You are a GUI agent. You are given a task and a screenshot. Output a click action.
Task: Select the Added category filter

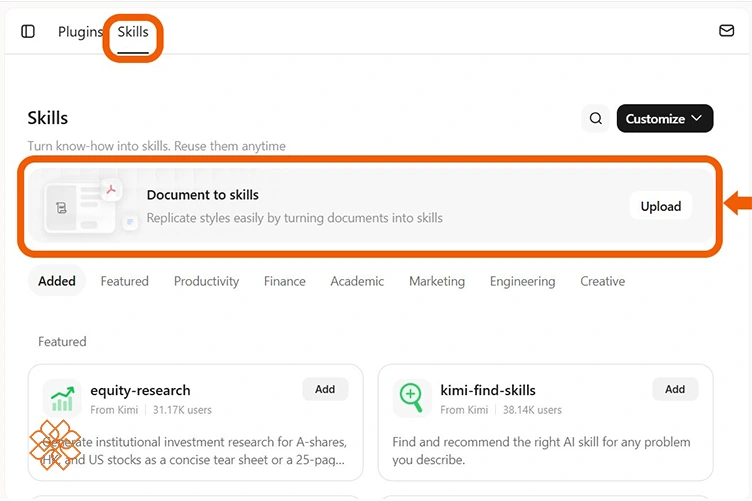coord(57,281)
